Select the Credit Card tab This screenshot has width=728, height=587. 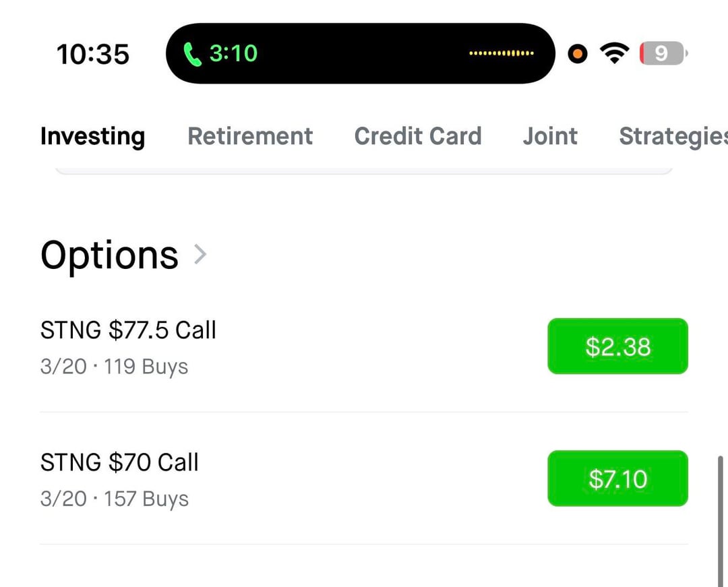[418, 136]
